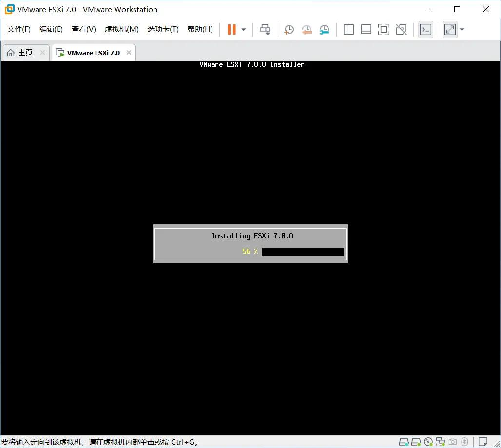Switch to the 主页 tab

point(25,52)
